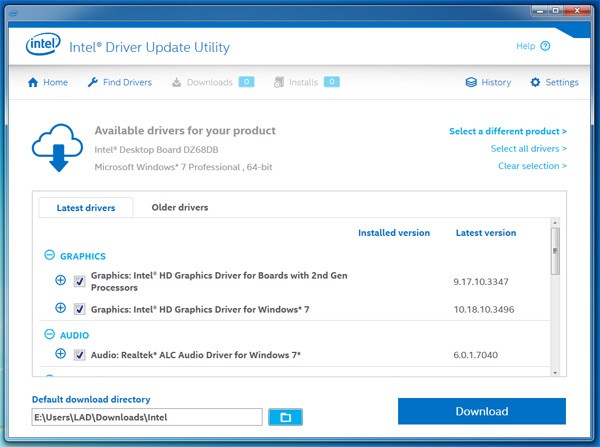The image size is (600, 447).
Task: Click Microsoft Windows 7 Professional, 64-bit text
Action: [x=183, y=167]
